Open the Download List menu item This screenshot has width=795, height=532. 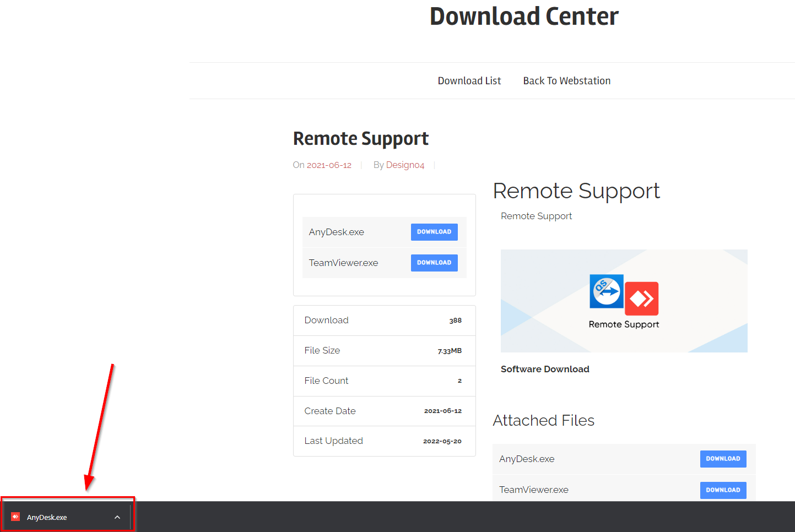click(469, 81)
